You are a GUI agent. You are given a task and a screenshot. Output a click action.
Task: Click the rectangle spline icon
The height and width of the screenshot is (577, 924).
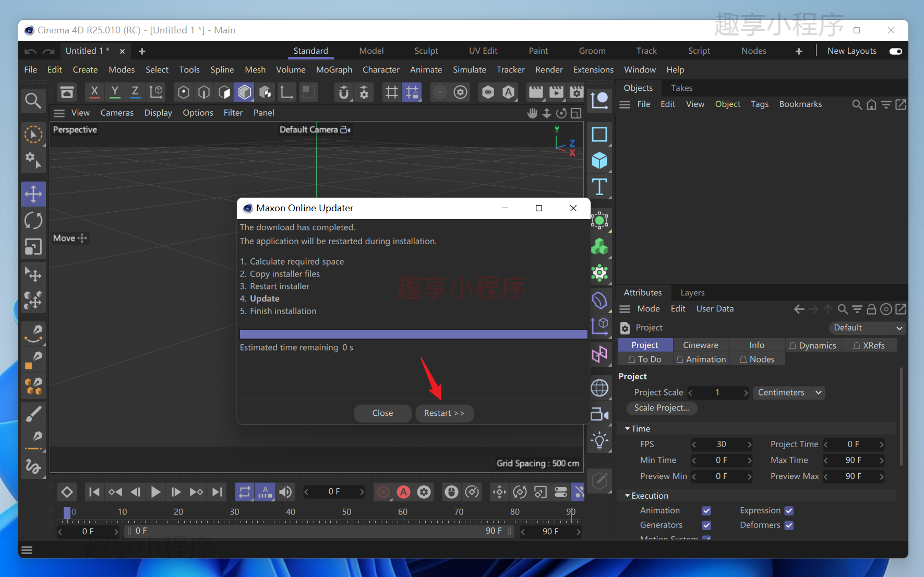(599, 135)
